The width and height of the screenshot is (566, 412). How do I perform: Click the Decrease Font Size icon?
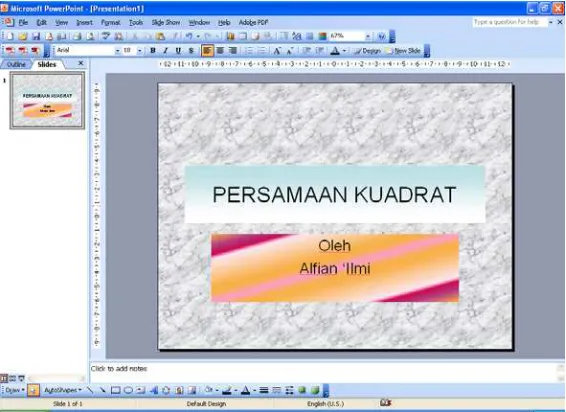click(289, 51)
